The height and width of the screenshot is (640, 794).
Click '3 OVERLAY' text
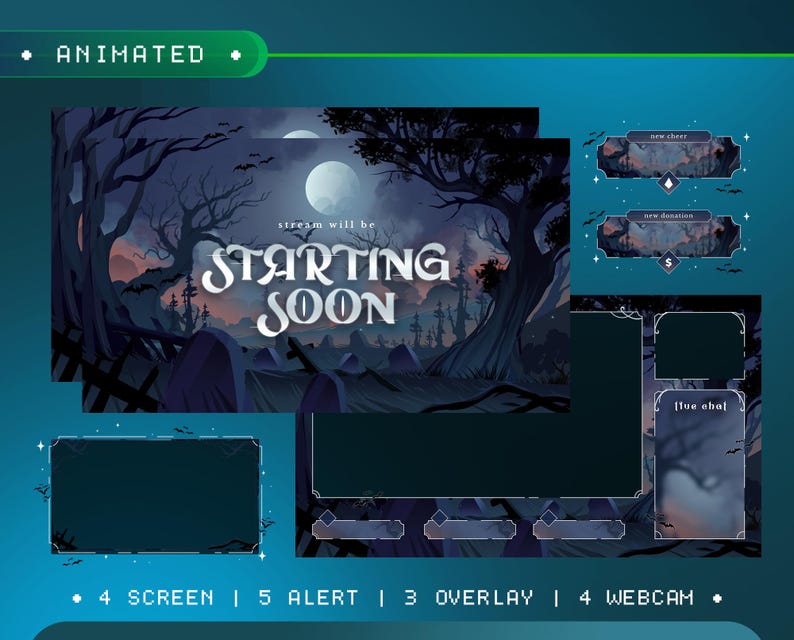coord(469,598)
